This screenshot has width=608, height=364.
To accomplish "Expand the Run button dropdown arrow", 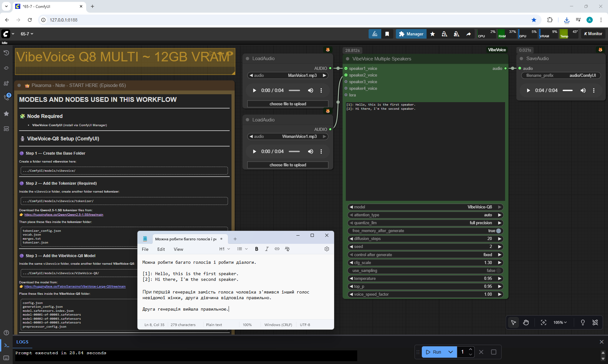I will pos(450,352).
